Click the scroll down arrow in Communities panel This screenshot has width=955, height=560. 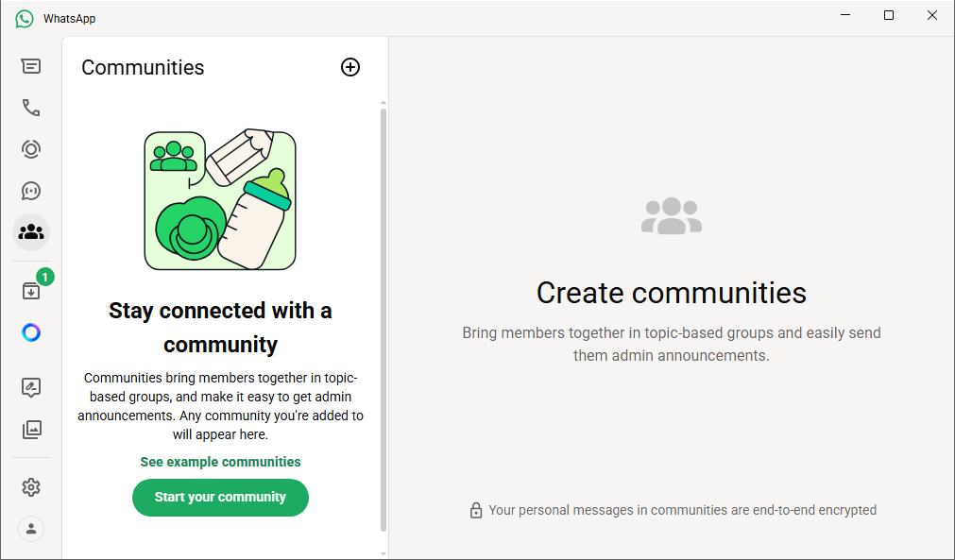point(384,553)
